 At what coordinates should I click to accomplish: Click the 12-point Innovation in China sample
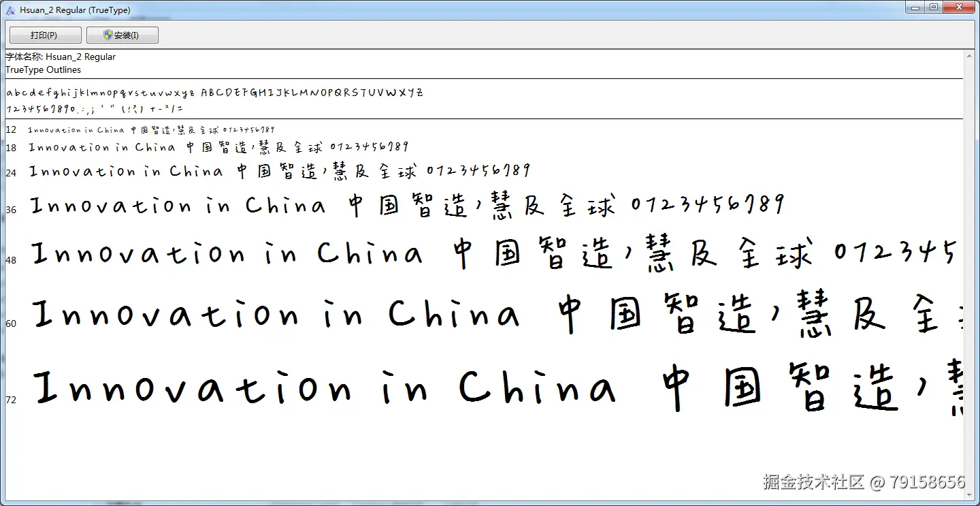point(151,129)
